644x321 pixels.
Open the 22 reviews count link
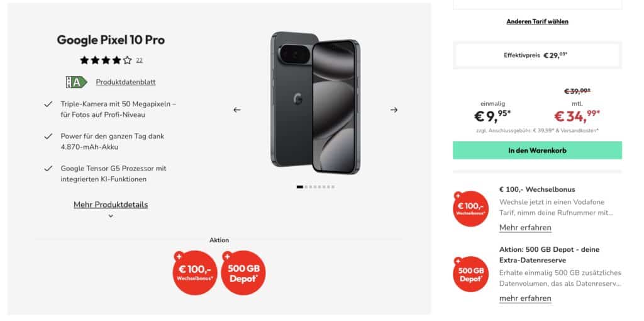click(139, 61)
